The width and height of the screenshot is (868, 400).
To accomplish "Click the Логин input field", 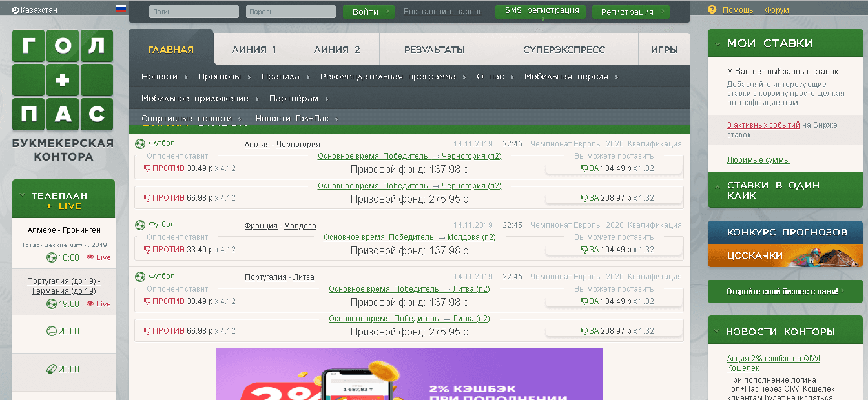I will point(194,12).
